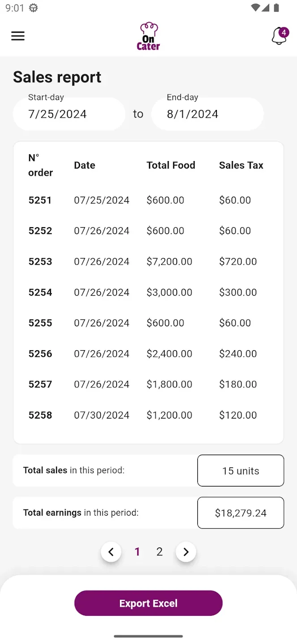Tap the On Cater logo
This screenshot has height=644, width=297.
point(148,36)
